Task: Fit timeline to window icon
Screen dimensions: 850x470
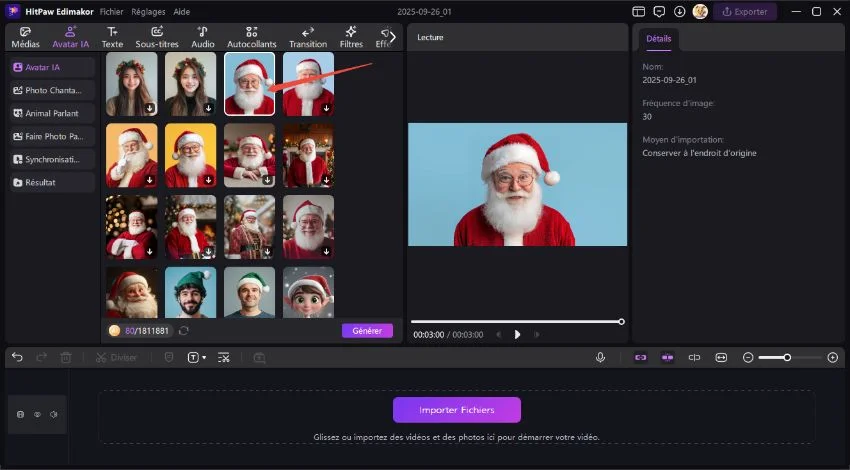Action: pyautogui.click(x=721, y=357)
